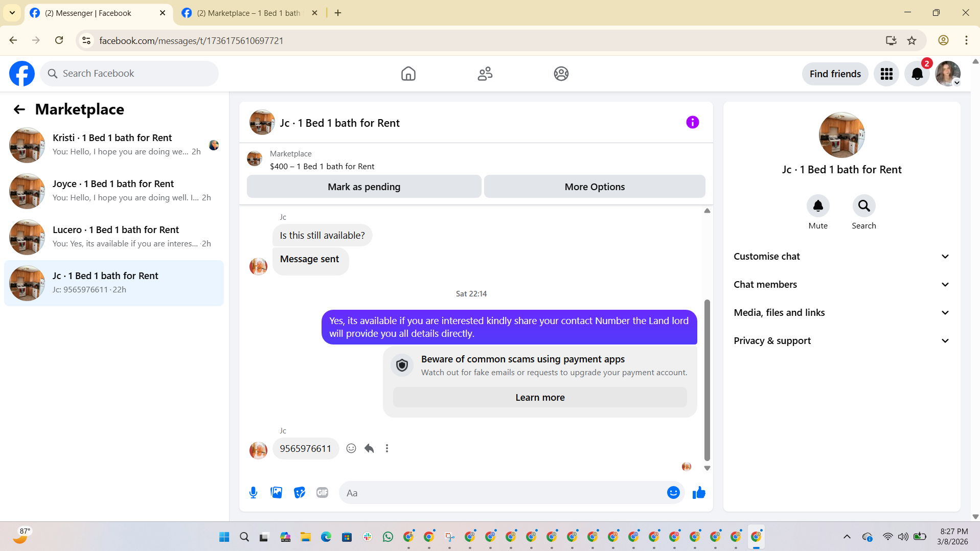
Task: Expand the Chat members section
Action: 841,285
